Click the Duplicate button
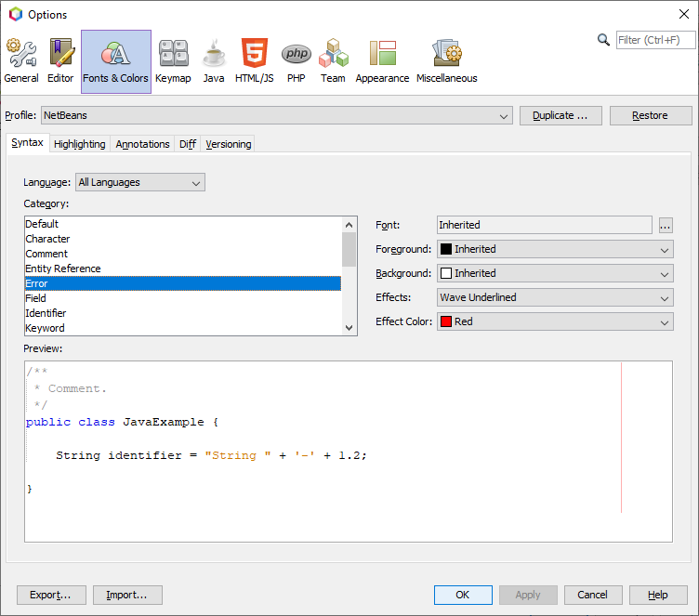The image size is (699, 616). point(561,116)
